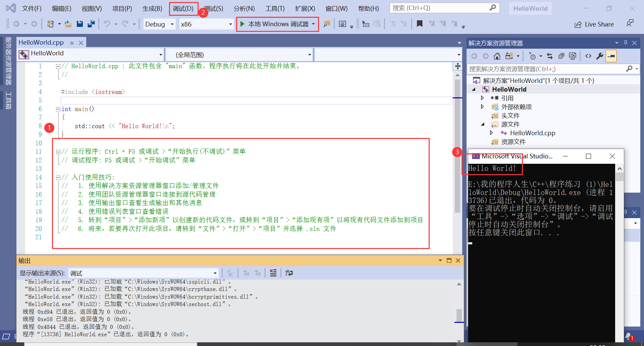Screen dimensions: 644x346
Task: Close the HelloWorld.cpp tab
Action: click(81, 43)
